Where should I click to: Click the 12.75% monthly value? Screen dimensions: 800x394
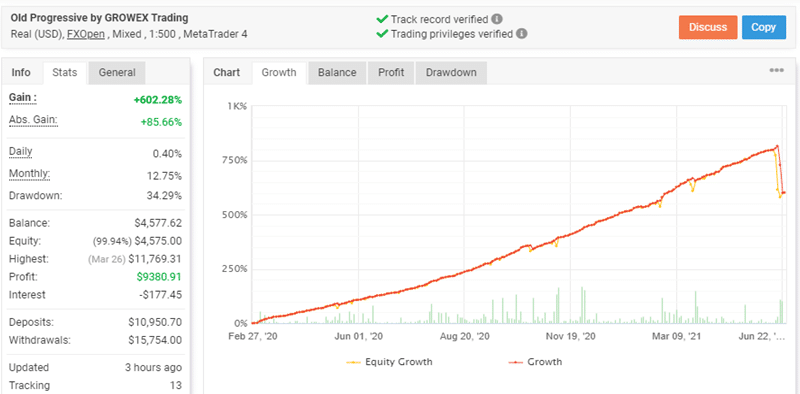(165, 176)
